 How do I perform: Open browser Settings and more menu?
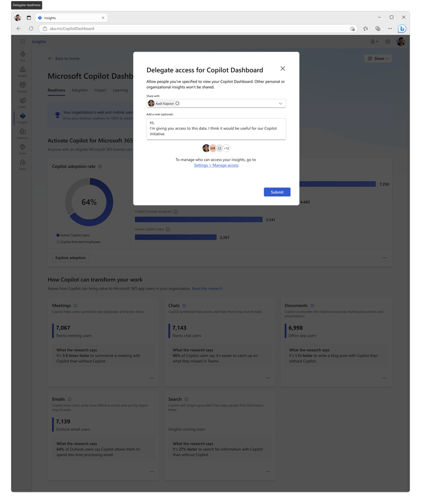click(390, 29)
